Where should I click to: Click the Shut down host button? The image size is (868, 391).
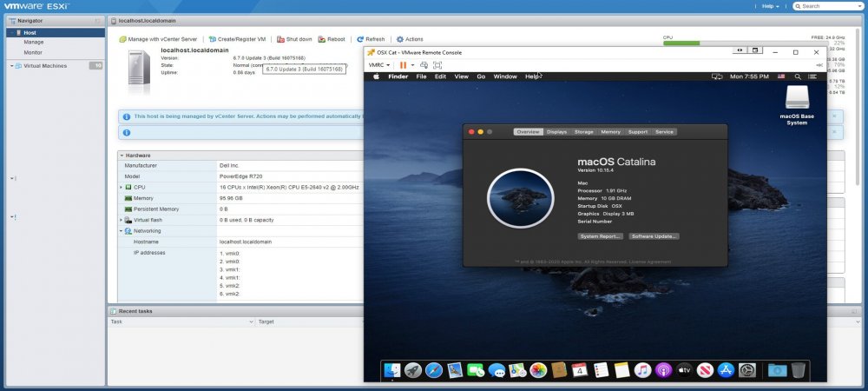pyautogui.click(x=294, y=39)
